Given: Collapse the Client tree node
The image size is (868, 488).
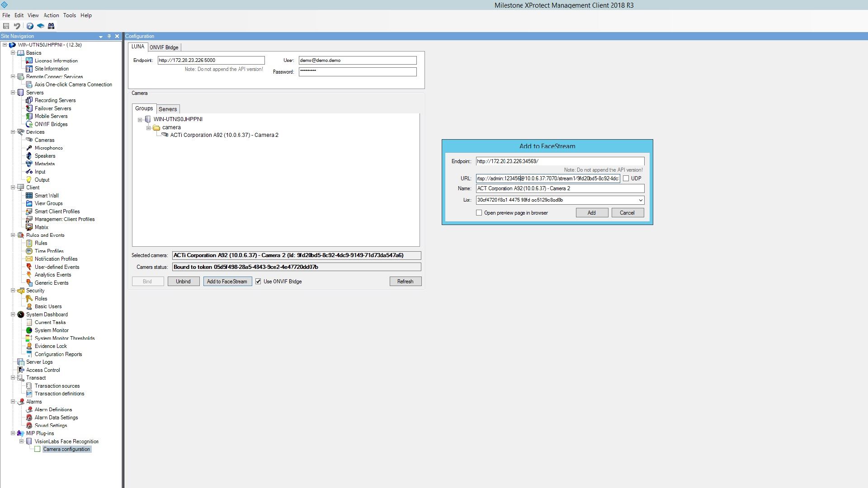Looking at the screenshot, I should tap(13, 188).
